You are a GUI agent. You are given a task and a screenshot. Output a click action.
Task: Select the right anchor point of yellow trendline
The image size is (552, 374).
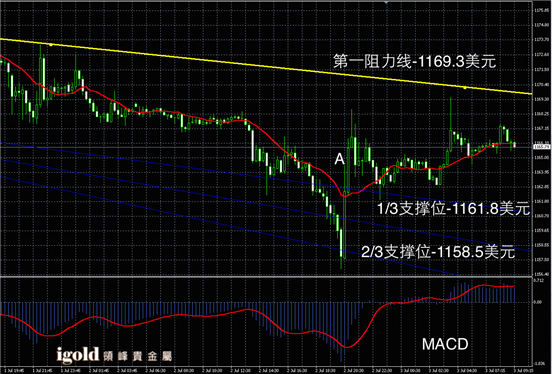coord(465,88)
